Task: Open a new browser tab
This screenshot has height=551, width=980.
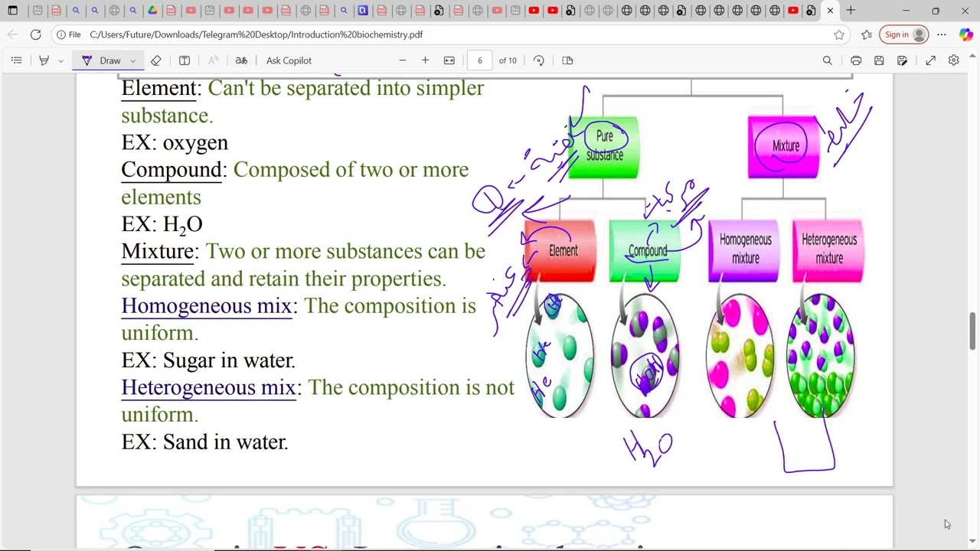Action: coord(851,11)
